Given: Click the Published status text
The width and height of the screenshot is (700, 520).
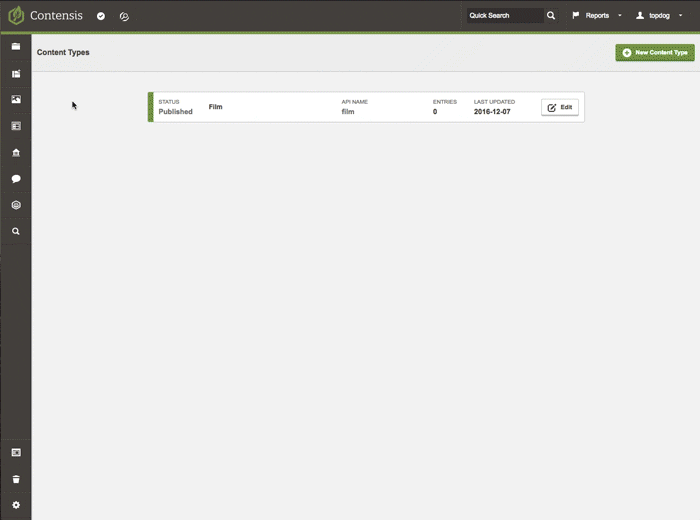Looking at the screenshot, I should (175, 112).
